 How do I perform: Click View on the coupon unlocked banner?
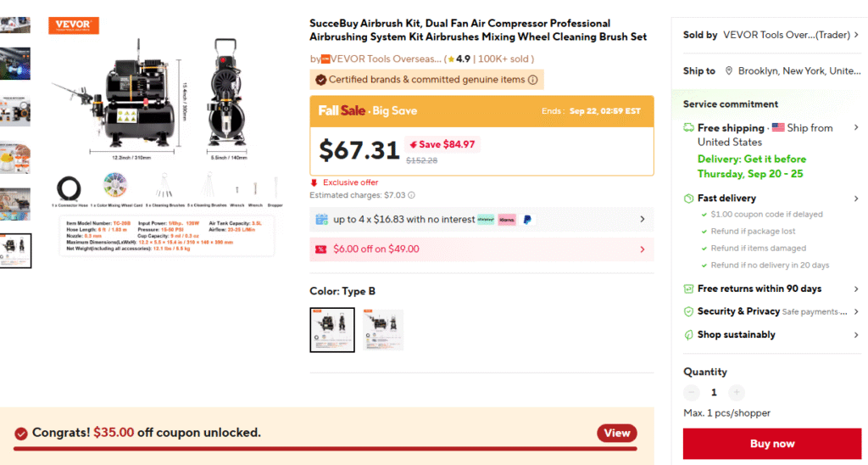[616, 433]
